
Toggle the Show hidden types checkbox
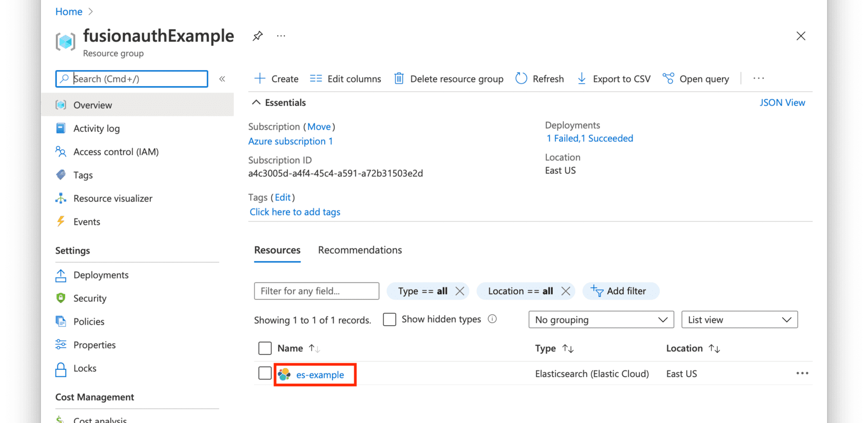(x=390, y=319)
